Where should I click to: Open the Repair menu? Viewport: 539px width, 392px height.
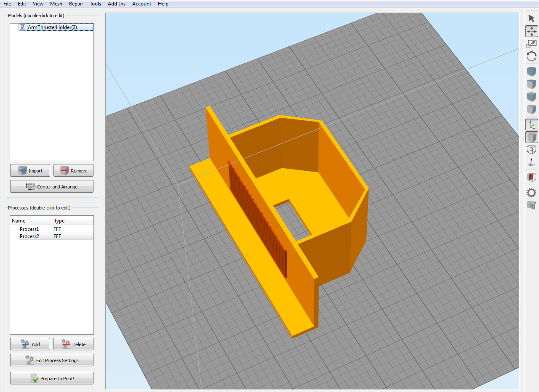pyautogui.click(x=76, y=4)
